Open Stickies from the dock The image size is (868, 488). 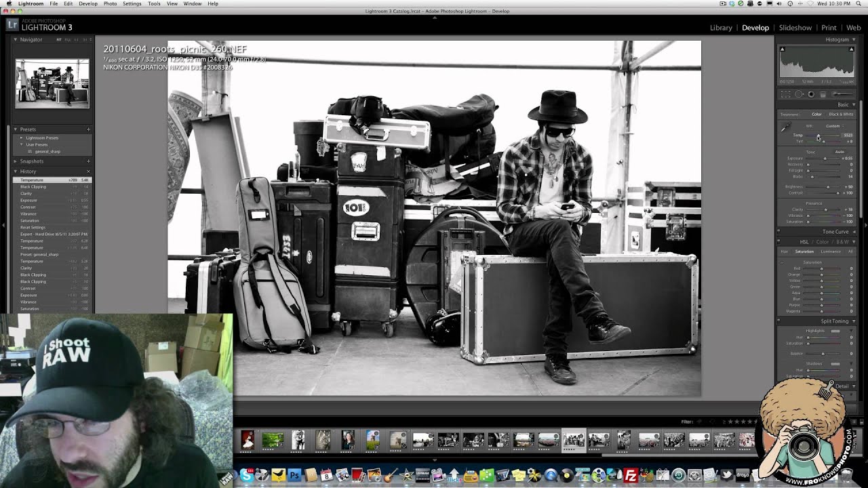pyautogui.click(x=518, y=476)
